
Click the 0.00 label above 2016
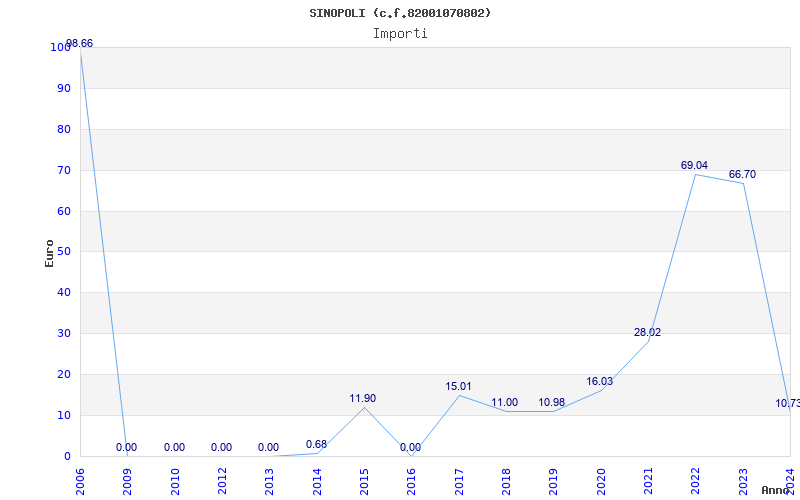411,447
